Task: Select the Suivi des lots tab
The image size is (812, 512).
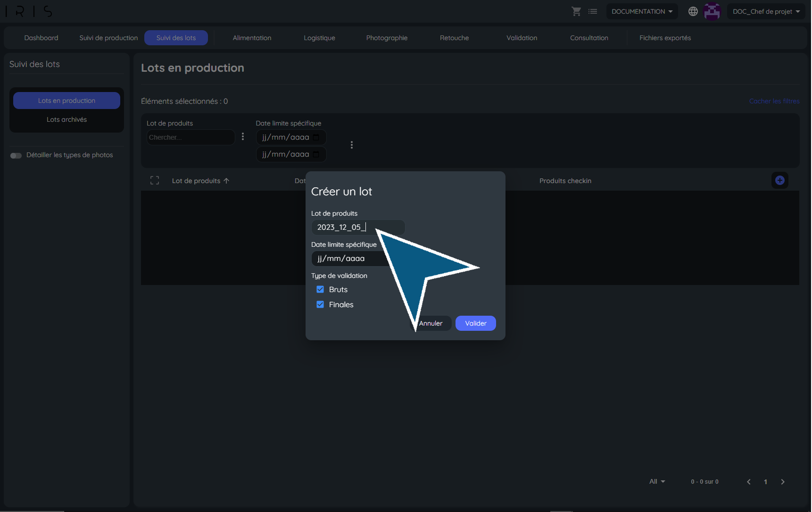Action: 176,38
